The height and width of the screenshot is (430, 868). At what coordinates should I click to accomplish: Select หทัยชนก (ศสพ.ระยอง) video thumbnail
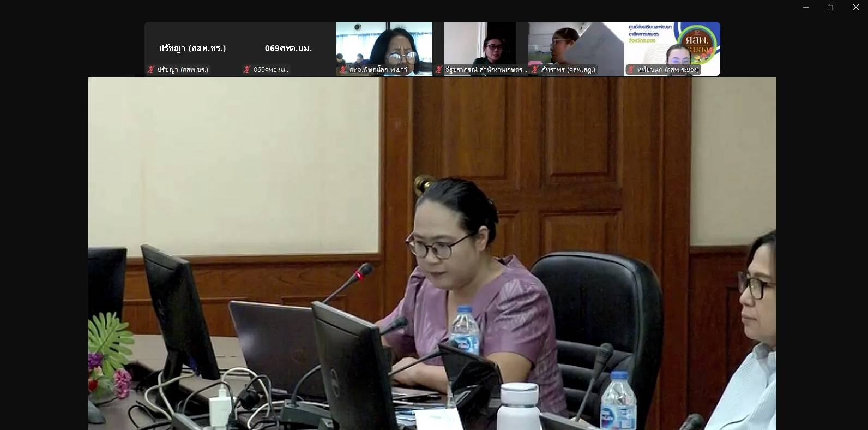672,44
